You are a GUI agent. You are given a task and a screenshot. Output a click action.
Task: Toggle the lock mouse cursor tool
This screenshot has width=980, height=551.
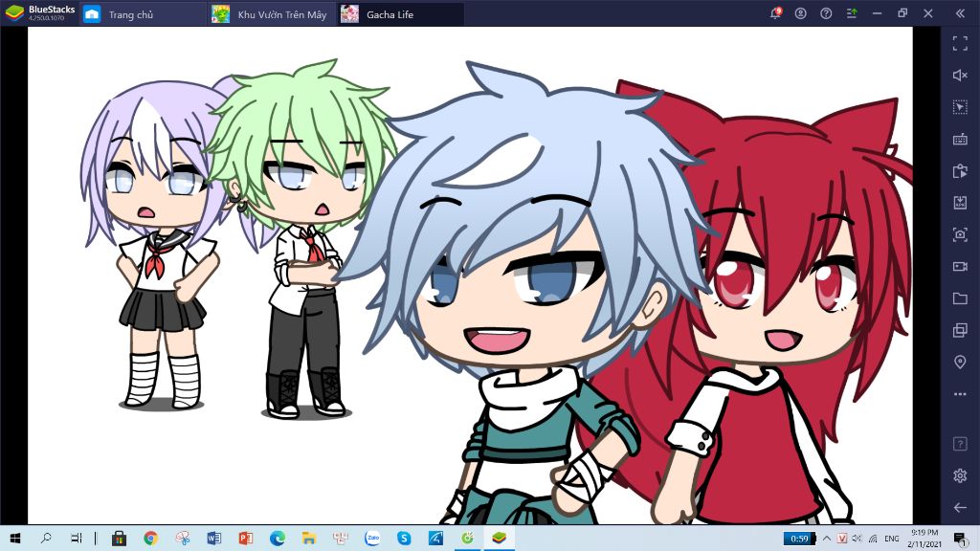[960, 107]
